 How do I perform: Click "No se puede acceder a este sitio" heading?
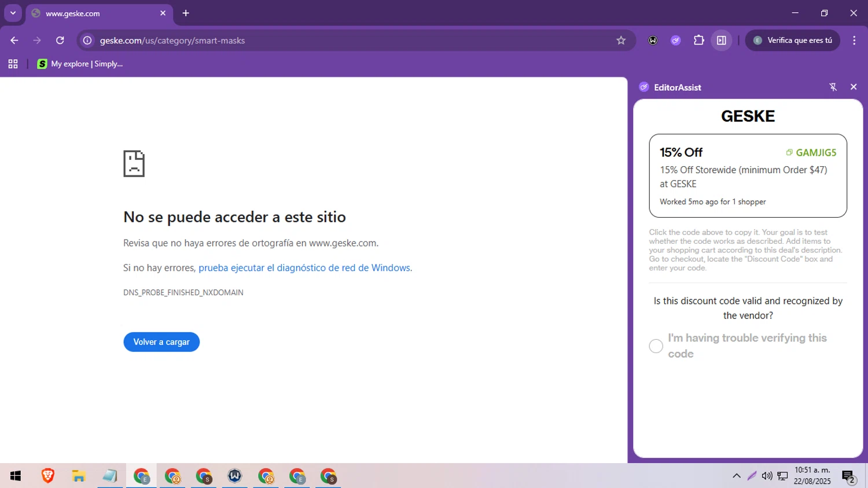[234, 217]
